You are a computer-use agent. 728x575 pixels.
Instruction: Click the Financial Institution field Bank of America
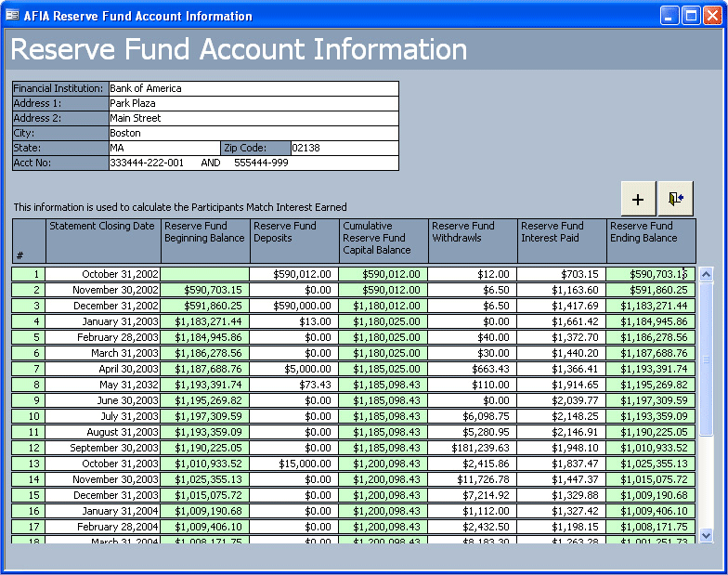click(x=253, y=88)
